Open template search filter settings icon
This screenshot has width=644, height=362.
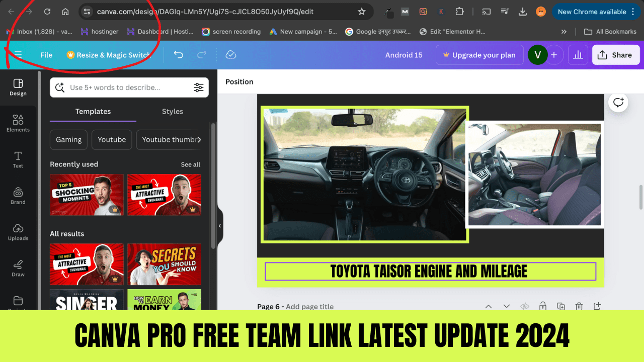[x=199, y=87]
